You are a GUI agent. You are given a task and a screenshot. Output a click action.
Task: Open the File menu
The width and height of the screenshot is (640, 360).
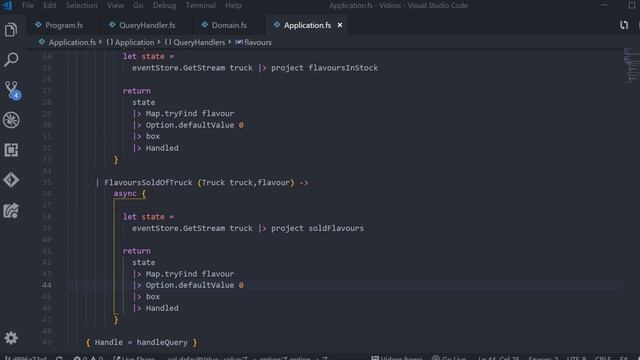(x=28, y=5)
